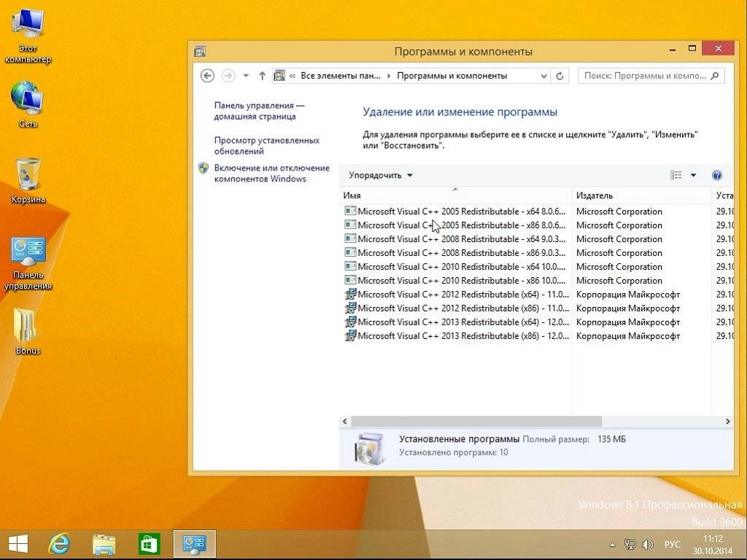Screen dimensions: 747x560
Task: Click Visual C++ 2005 x64 program icon
Action: click(x=350, y=211)
